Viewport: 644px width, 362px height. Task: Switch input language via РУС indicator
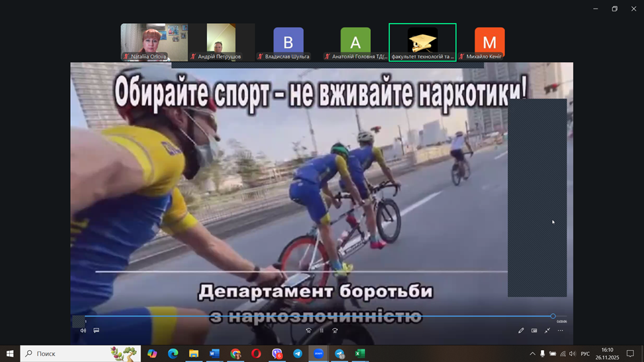pyautogui.click(x=585, y=354)
